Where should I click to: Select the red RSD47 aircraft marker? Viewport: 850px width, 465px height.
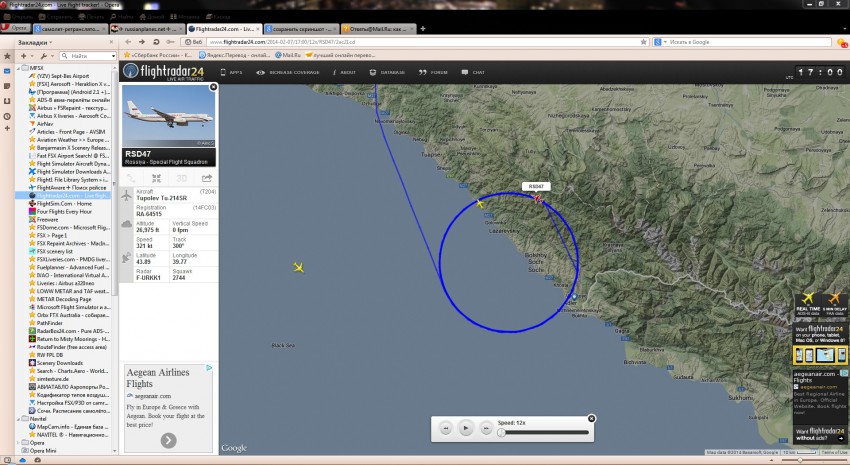[x=537, y=199]
